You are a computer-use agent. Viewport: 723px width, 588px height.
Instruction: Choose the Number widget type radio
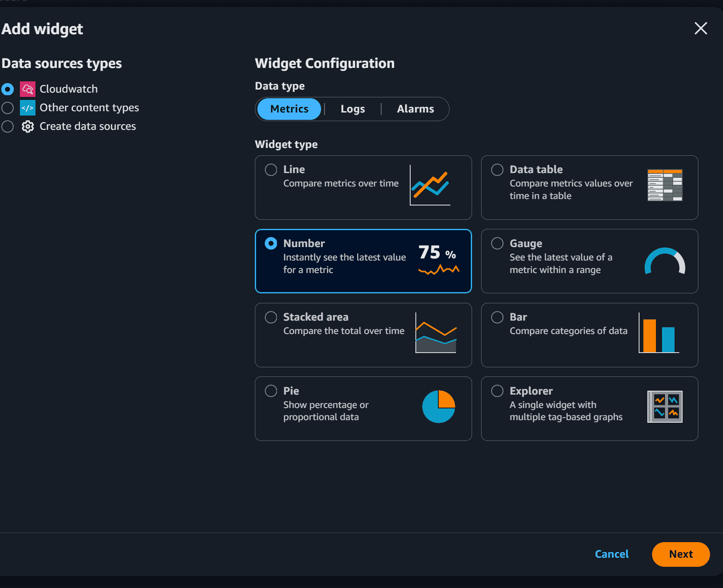coord(271,244)
